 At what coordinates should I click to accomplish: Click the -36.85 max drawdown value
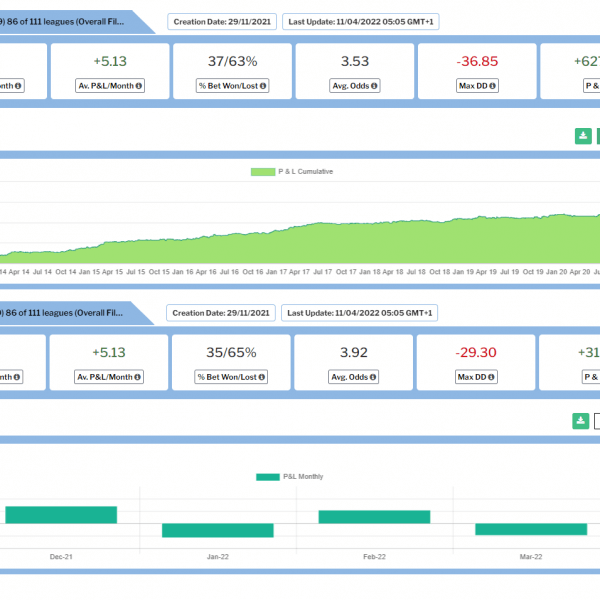477,61
